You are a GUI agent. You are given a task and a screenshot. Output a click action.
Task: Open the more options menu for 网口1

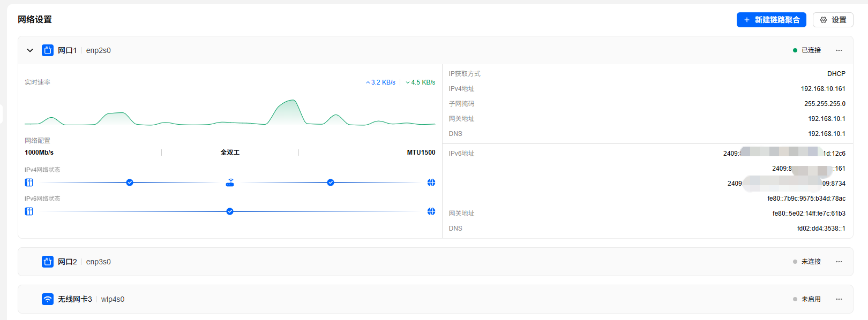tap(839, 50)
